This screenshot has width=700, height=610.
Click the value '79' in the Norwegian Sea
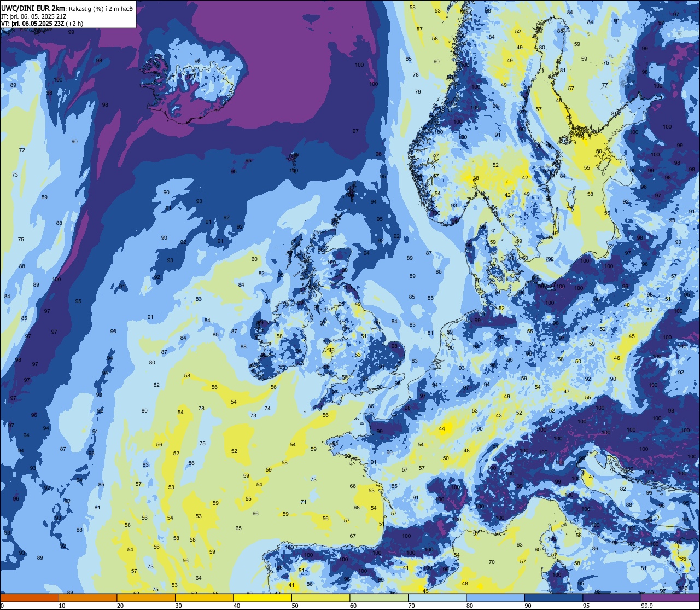(x=418, y=92)
